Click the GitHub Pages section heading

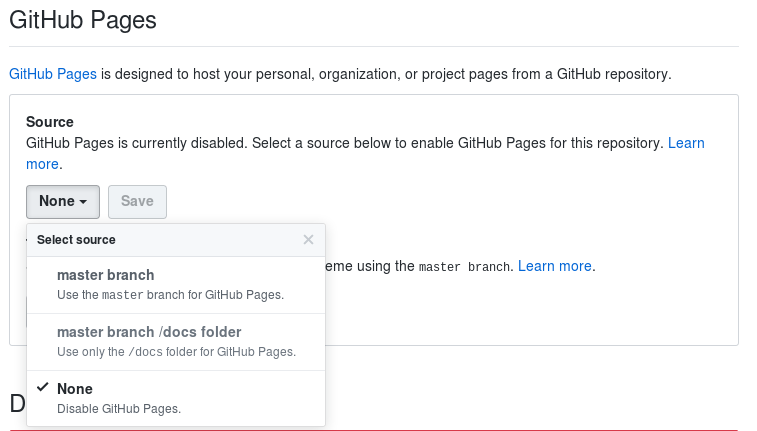82,18
